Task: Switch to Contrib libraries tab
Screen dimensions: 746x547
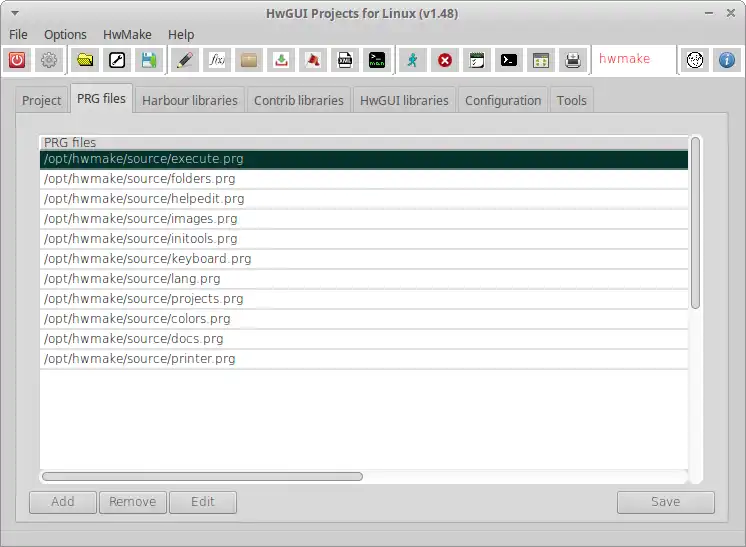Action: [298, 100]
